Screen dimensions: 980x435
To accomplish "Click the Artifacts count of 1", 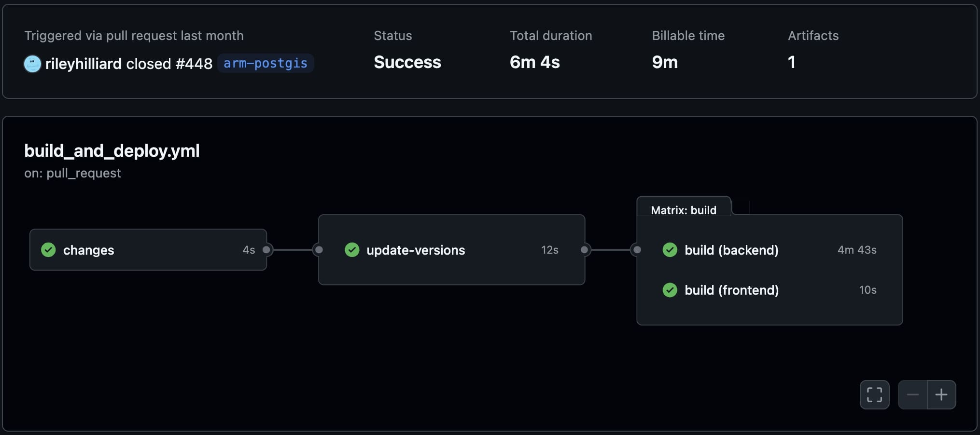I will click(792, 62).
